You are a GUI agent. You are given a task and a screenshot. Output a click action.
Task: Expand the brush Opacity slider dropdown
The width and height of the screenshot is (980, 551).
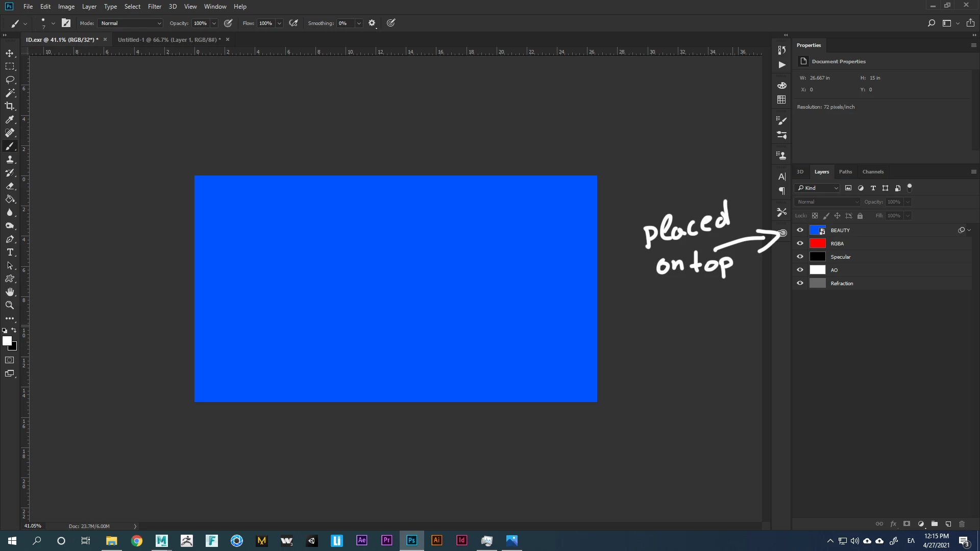[214, 23]
